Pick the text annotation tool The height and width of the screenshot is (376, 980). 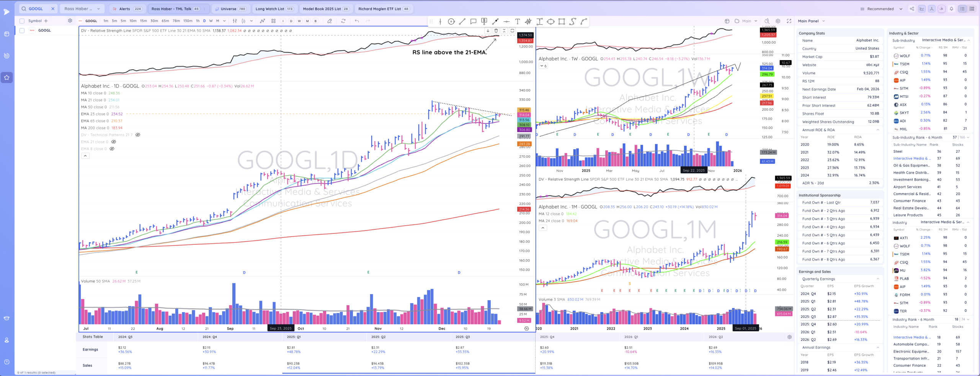click(517, 21)
